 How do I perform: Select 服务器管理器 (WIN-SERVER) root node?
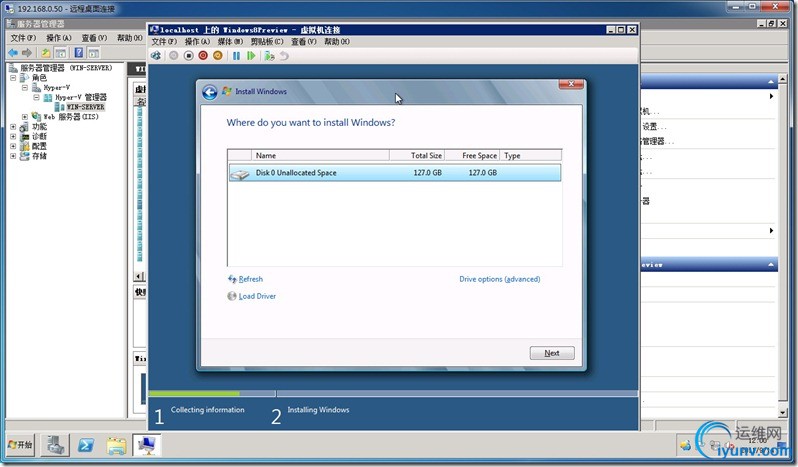click(66, 68)
